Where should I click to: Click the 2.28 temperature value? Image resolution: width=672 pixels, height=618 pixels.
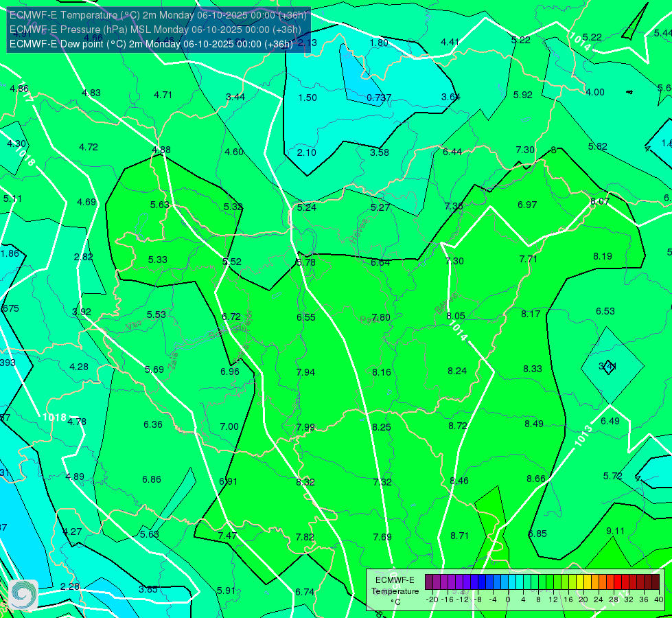(x=69, y=586)
